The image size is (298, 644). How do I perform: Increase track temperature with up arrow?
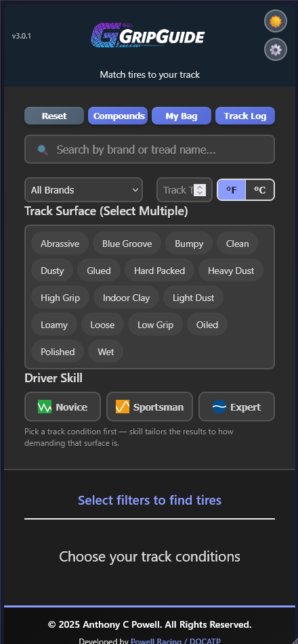(200, 187)
